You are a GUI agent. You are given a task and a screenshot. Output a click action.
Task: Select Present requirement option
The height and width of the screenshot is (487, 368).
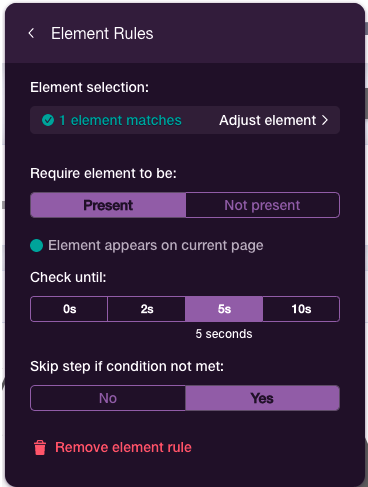108,205
